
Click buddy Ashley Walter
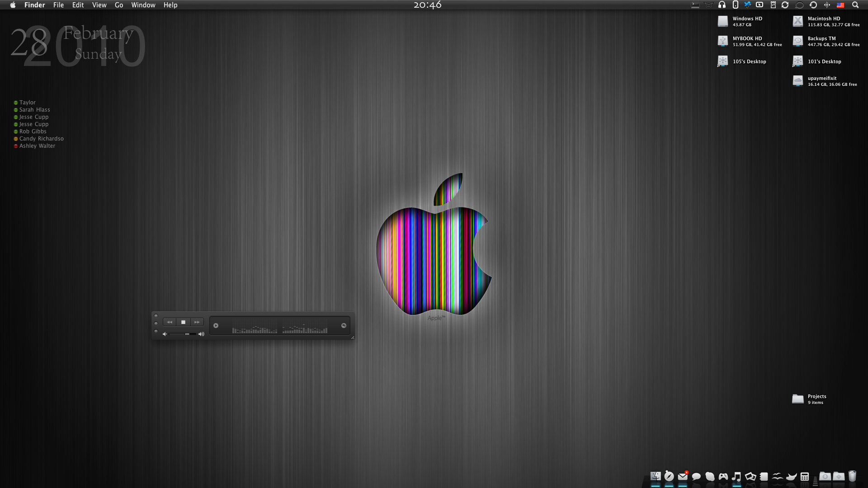(37, 146)
